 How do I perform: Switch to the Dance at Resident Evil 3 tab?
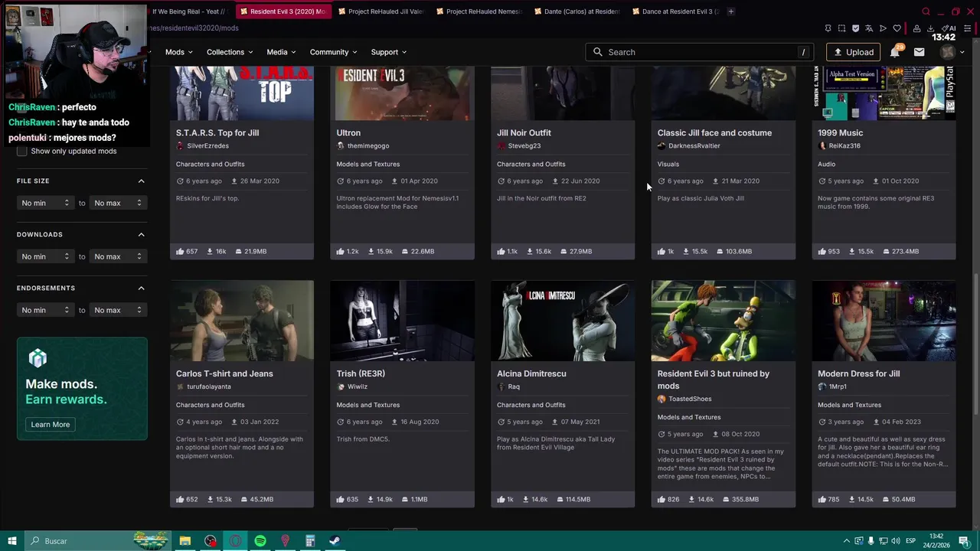point(675,11)
